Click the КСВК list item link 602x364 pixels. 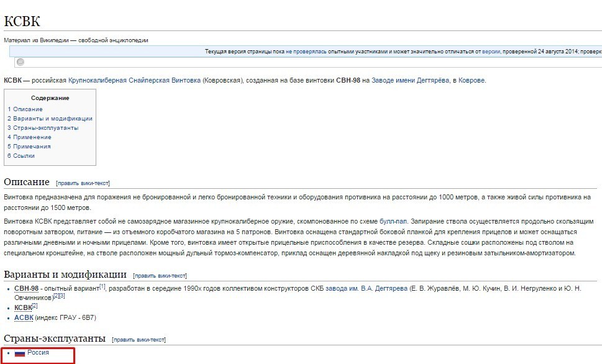pyautogui.click(x=23, y=307)
